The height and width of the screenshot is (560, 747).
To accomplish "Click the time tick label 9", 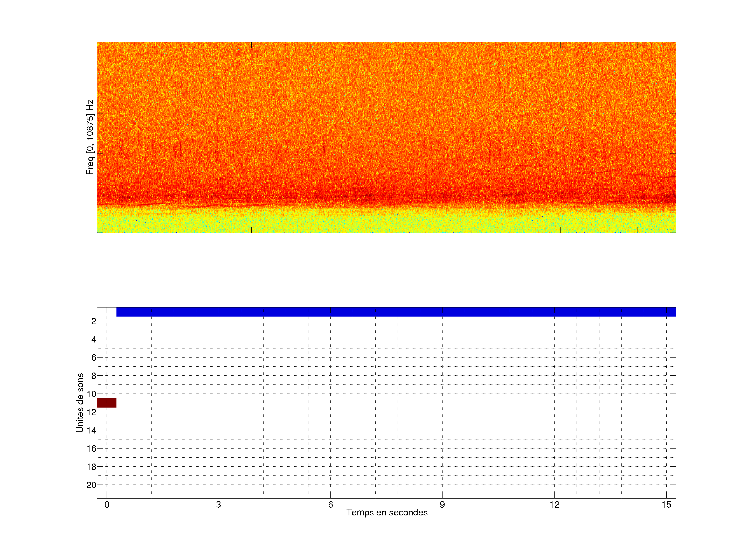I will click(442, 505).
